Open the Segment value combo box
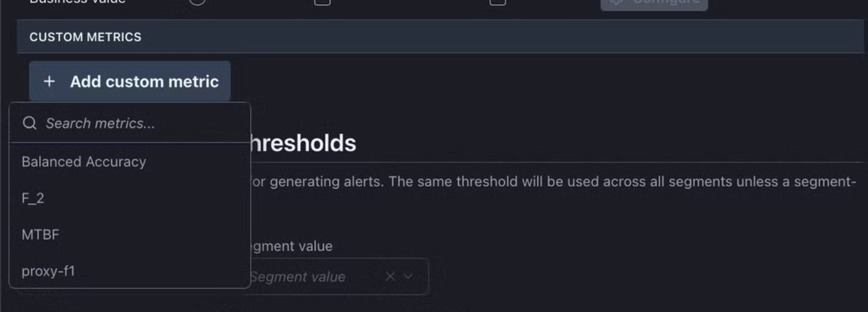 click(x=315, y=276)
